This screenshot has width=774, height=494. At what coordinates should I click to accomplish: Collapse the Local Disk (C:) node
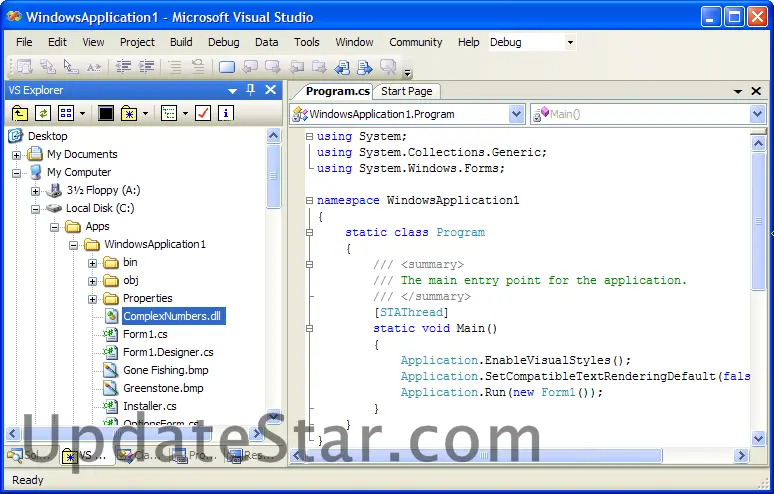click(36, 209)
